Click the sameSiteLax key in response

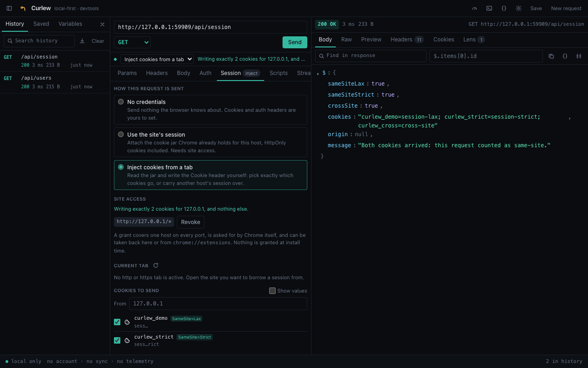[x=346, y=84]
